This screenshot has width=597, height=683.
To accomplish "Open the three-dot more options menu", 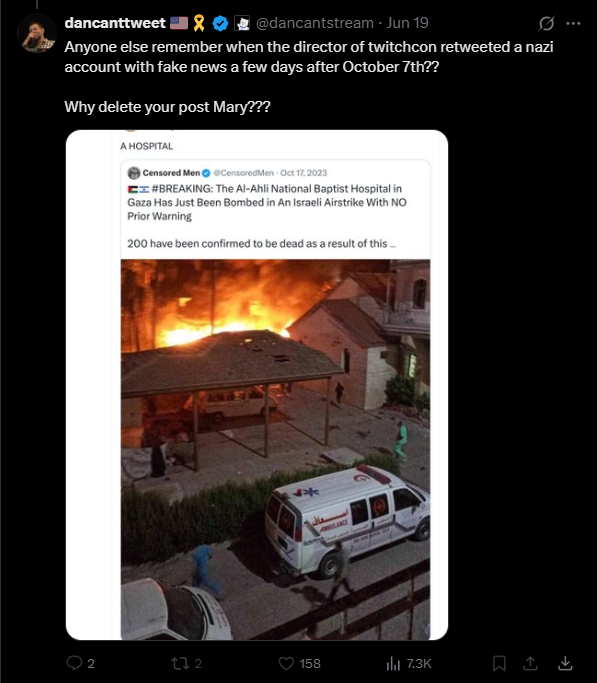I will [573, 24].
